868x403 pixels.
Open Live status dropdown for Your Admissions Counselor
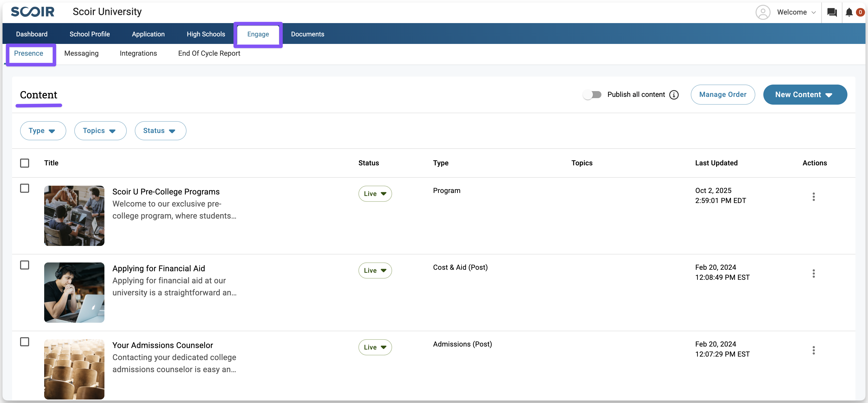point(375,347)
